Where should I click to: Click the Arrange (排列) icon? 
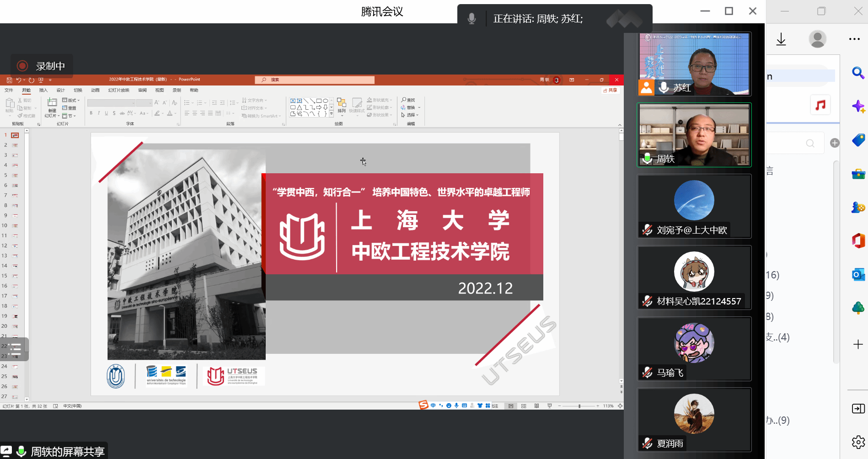(x=342, y=104)
